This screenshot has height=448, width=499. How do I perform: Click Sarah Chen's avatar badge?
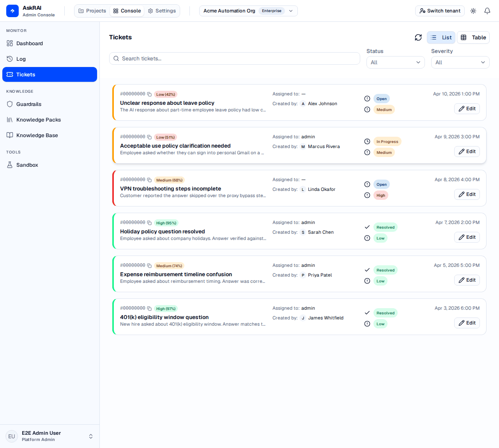(303, 232)
